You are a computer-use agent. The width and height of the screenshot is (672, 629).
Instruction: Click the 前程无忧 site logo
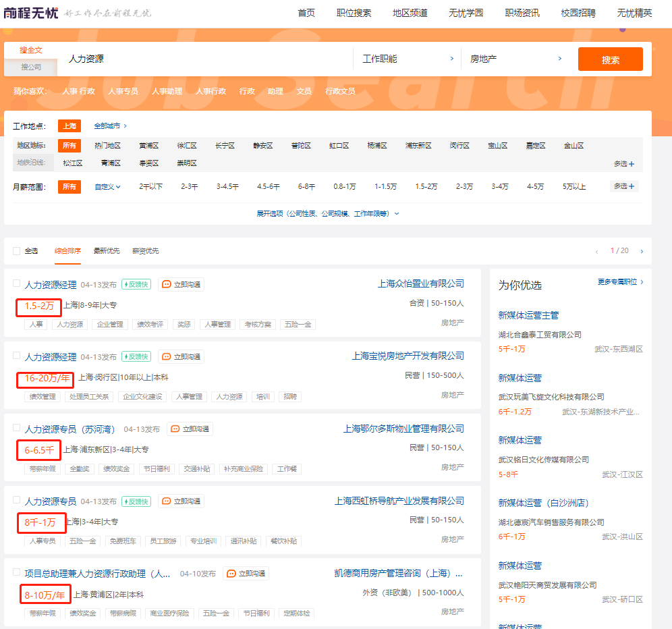coord(31,13)
